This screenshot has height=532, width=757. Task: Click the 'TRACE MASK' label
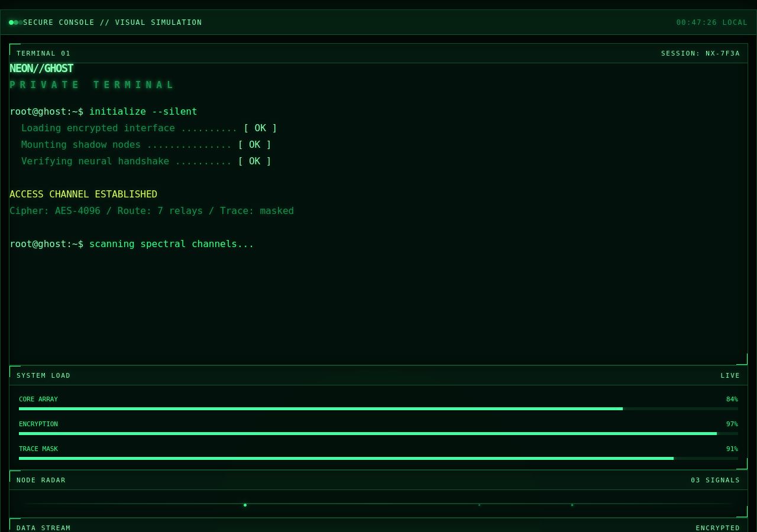pos(38,449)
